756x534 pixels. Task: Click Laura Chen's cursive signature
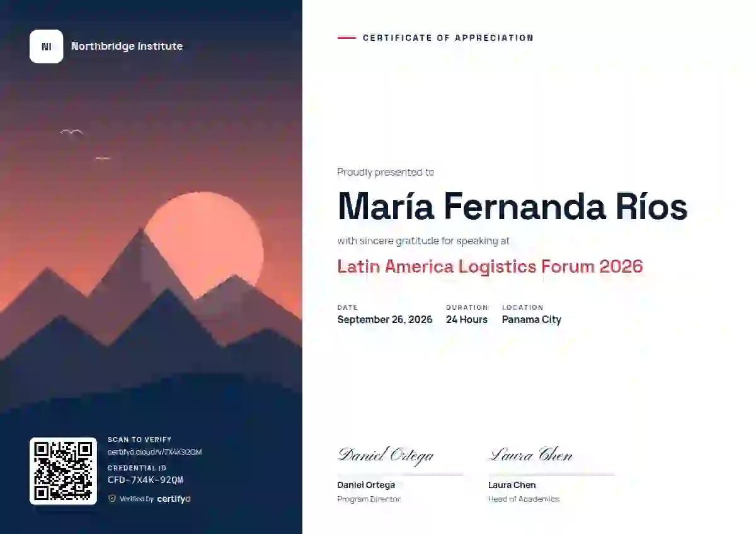[x=530, y=455]
